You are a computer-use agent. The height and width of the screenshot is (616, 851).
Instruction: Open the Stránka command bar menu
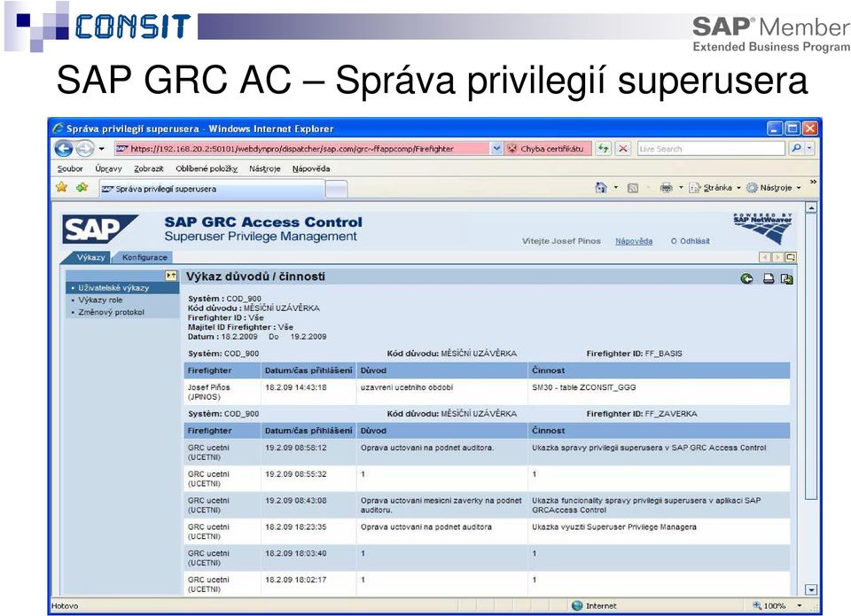point(714,188)
